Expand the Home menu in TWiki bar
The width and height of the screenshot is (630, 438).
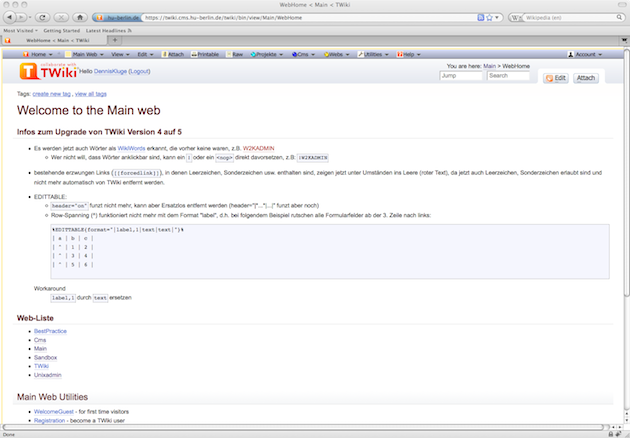tap(38, 54)
